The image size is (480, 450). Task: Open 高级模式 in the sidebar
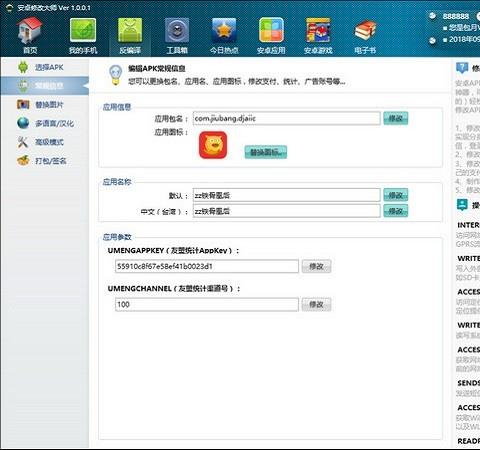[45, 142]
